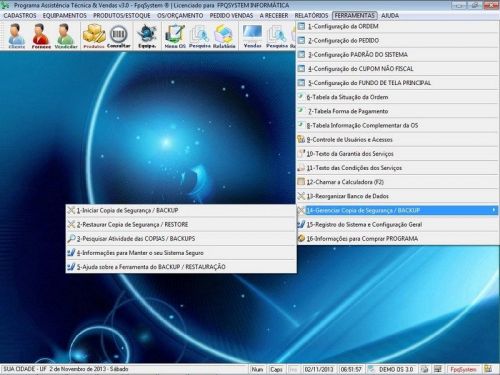The height and width of the screenshot is (375, 500).
Task: Open the RELATÓRIOS menu
Action: 311,16
